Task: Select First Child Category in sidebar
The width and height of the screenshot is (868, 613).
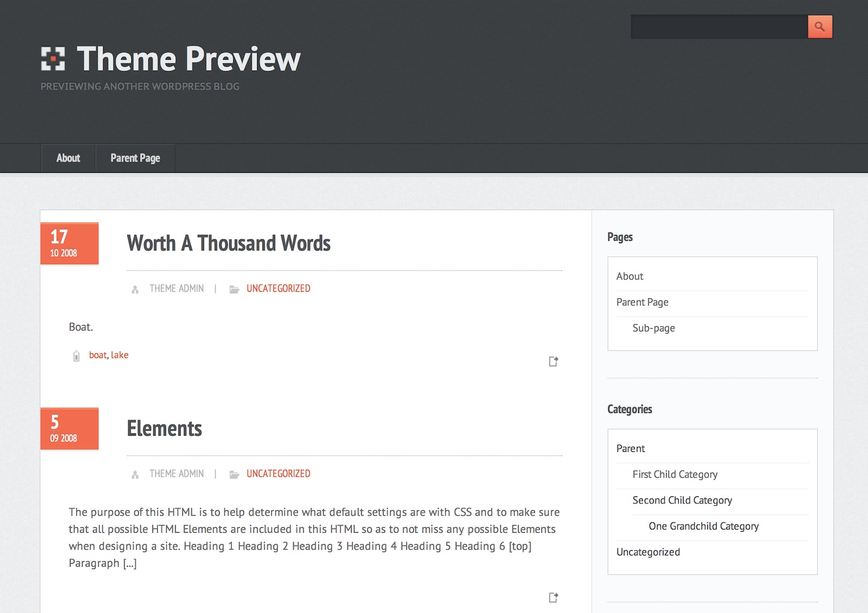Action: 675,475
